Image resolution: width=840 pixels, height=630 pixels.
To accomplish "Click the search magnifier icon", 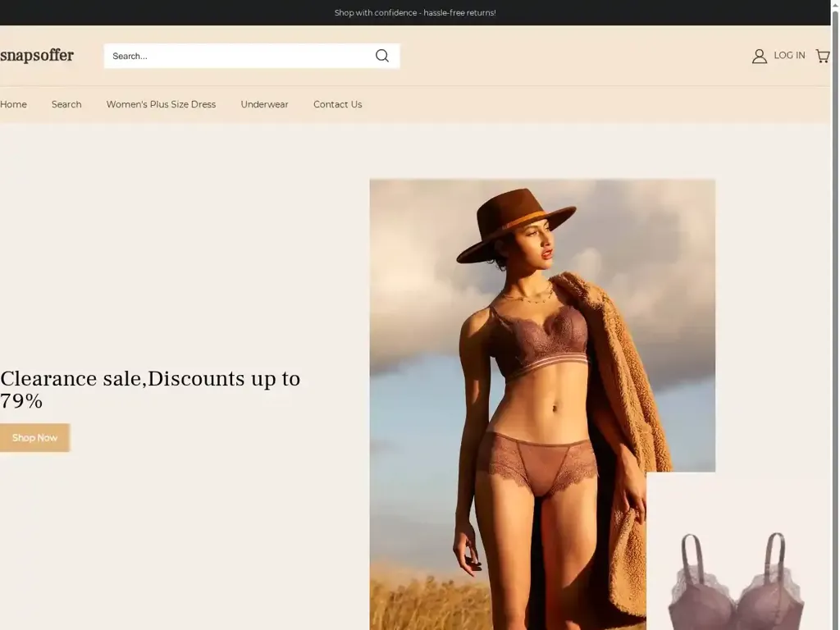I will (x=381, y=55).
